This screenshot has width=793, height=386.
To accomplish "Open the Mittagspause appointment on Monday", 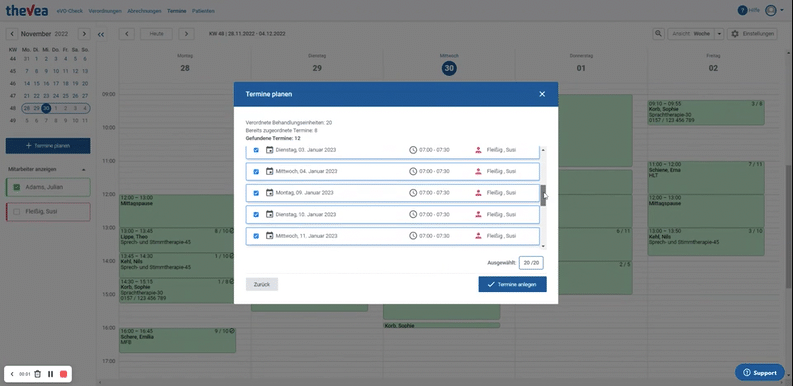I will [176, 211].
